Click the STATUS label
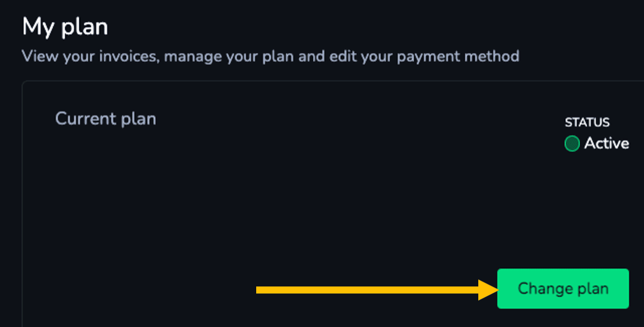The width and height of the screenshot is (644, 327). coord(587,122)
